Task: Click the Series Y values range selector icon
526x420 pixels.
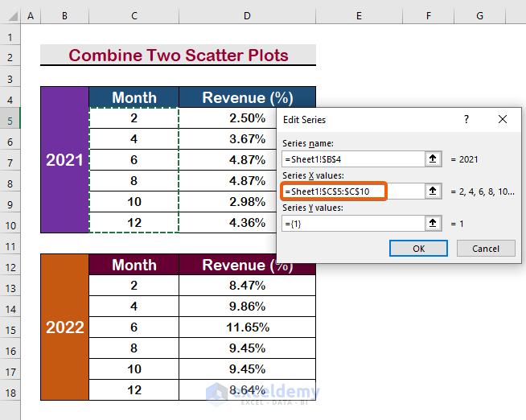Action: (x=434, y=223)
